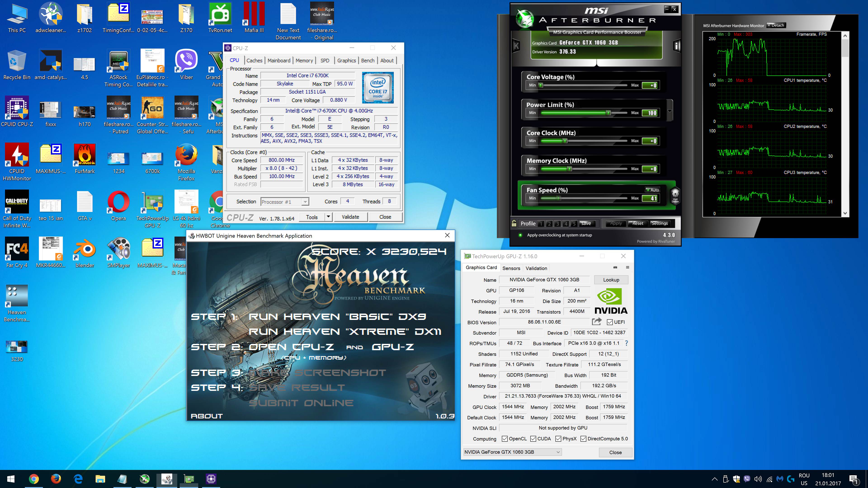This screenshot has width=868, height=488.
Task: Open the Call of Duty Infinite Warfare shortcut
Action: pyautogui.click(x=17, y=209)
